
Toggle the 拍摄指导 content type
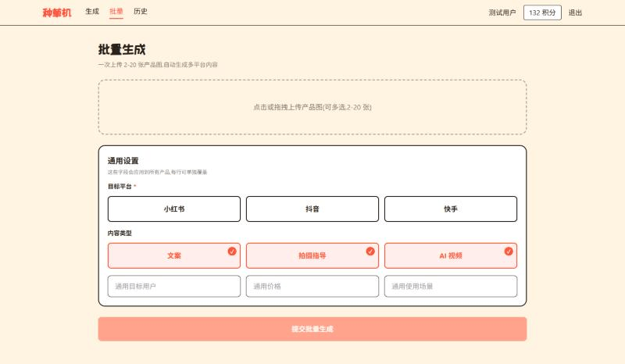[312, 255]
